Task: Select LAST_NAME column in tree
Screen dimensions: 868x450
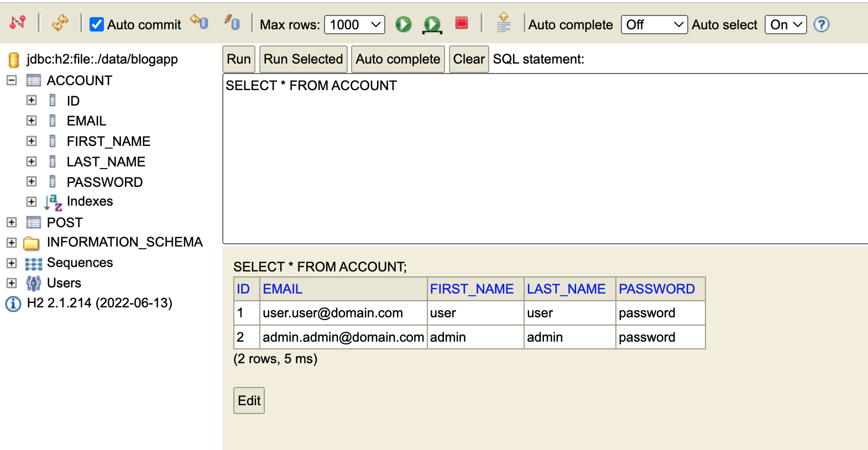Action: (106, 162)
